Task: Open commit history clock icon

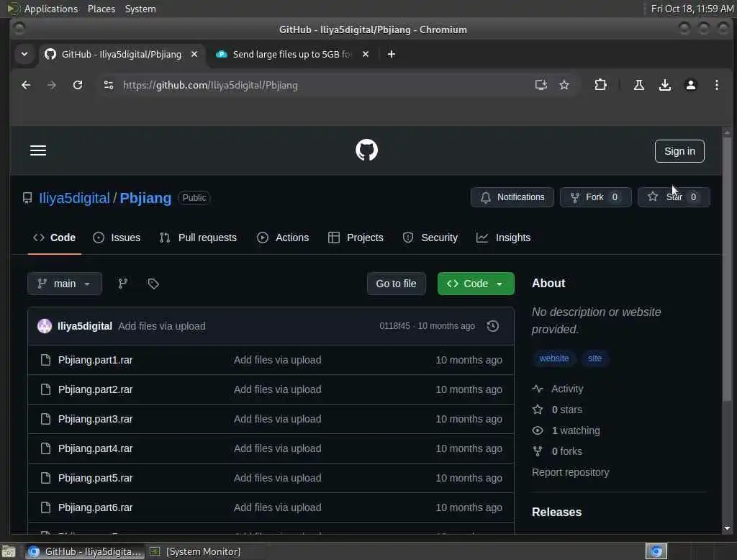Action: point(492,326)
